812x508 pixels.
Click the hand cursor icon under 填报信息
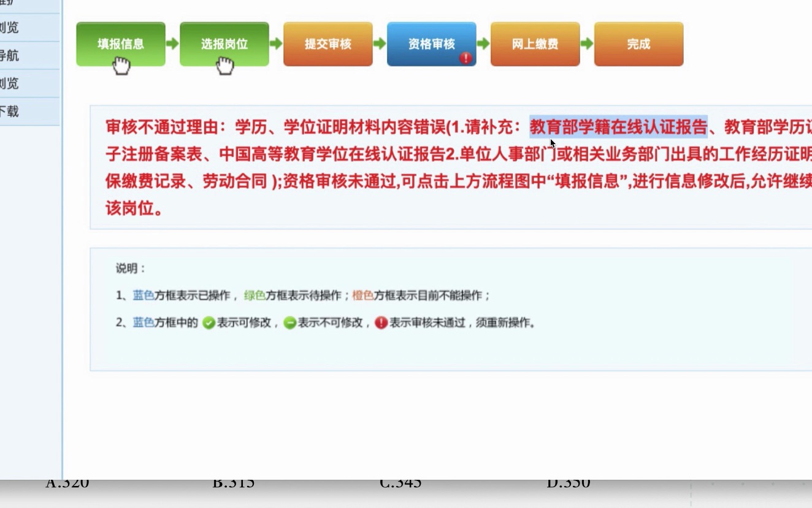[x=121, y=65]
